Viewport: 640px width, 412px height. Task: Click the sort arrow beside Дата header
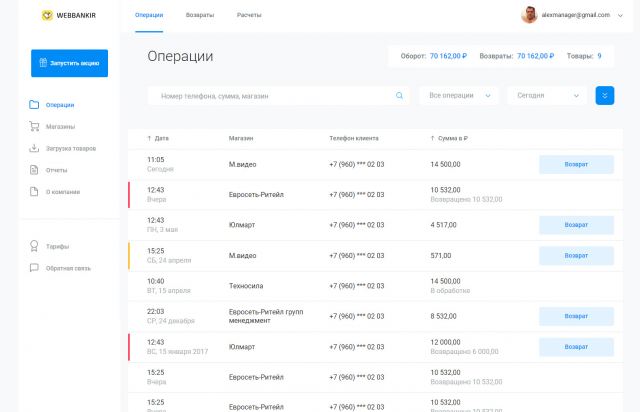click(x=149, y=138)
